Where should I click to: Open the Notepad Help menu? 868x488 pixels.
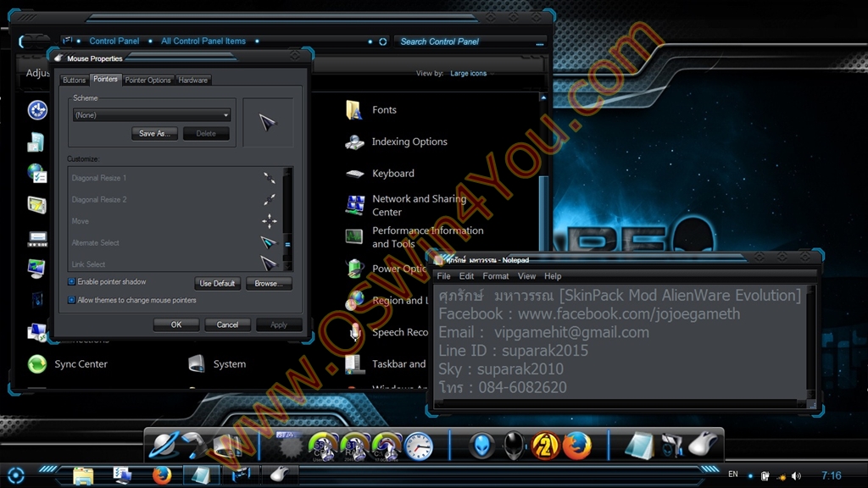tap(553, 276)
